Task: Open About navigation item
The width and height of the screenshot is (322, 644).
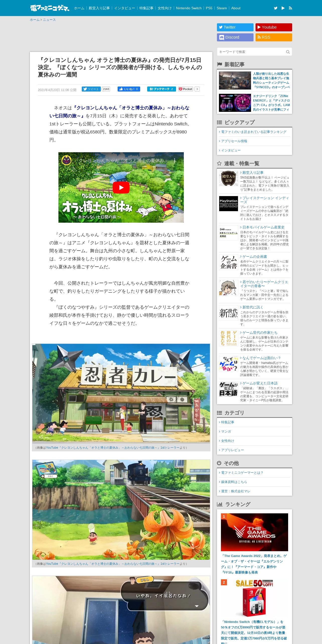Action: coord(236,8)
